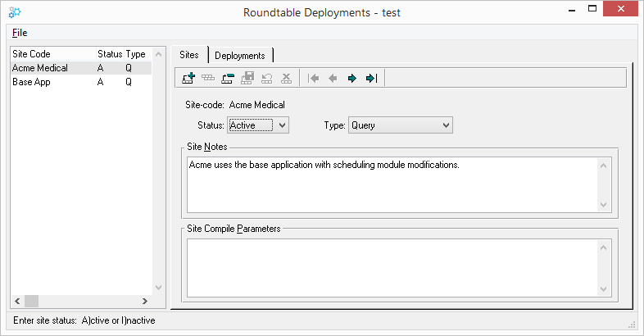Screen dimensions: 644x336
Task: Click the Cancel toolbar icon
Action: [x=286, y=78]
